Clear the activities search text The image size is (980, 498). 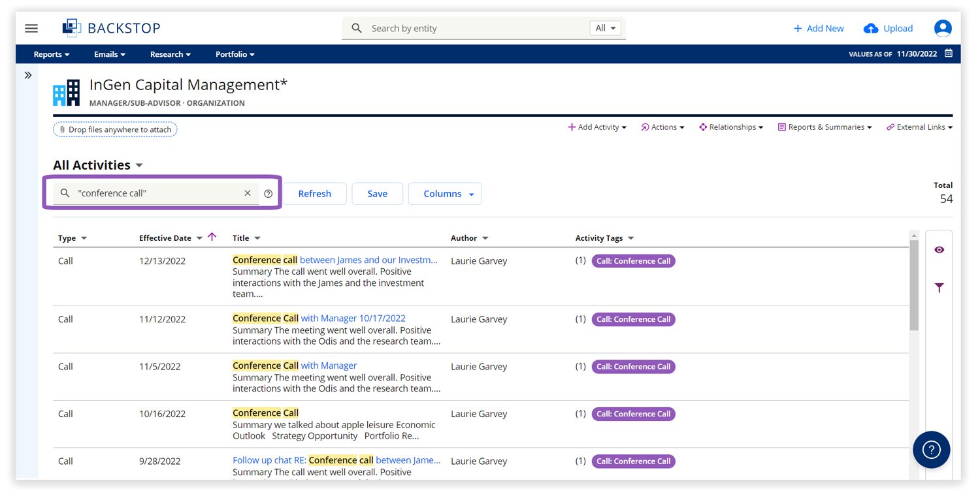[248, 193]
